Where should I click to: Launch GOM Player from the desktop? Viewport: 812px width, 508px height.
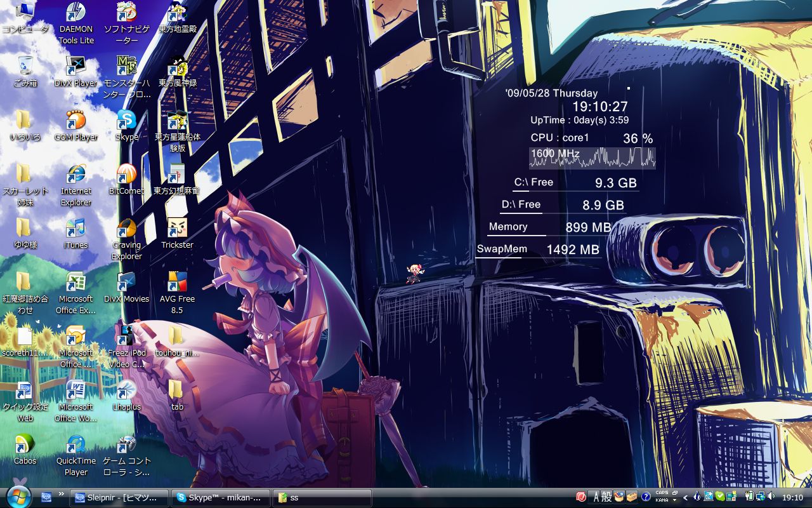pos(76,126)
